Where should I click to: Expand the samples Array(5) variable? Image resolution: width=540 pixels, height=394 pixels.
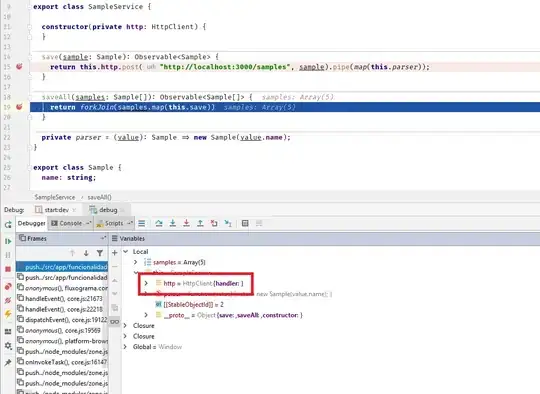pyautogui.click(x=136, y=262)
